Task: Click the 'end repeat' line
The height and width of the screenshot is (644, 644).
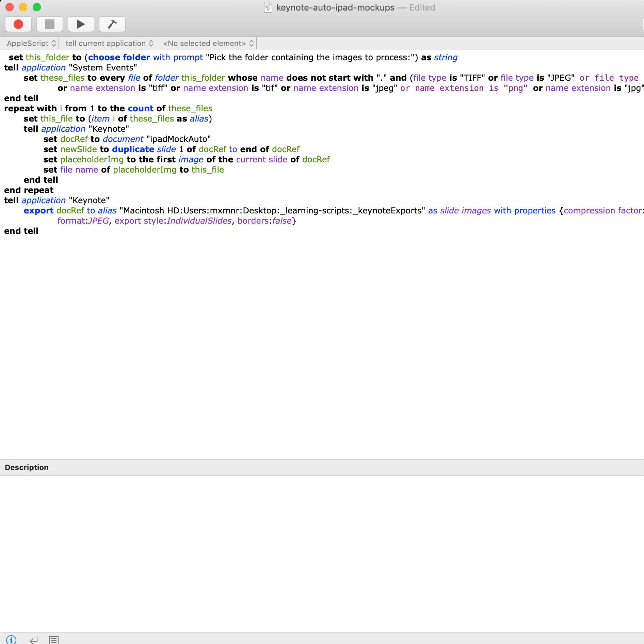Action: point(29,190)
